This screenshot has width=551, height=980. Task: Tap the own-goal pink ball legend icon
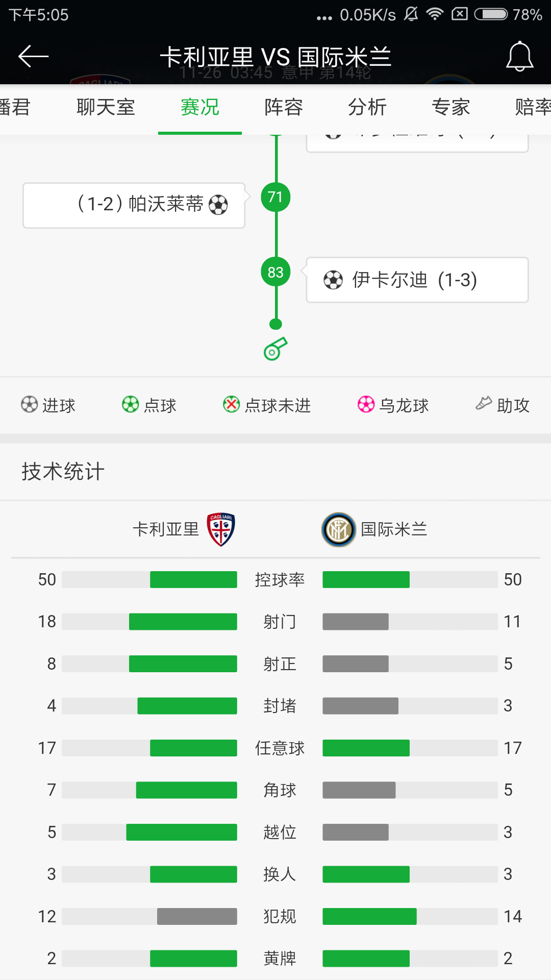366,405
